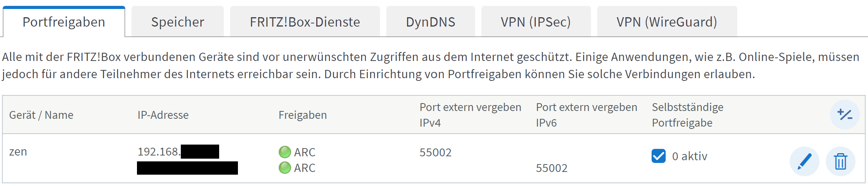Click the 0 aktiv label
The image size is (868, 186).
tap(690, 156)
